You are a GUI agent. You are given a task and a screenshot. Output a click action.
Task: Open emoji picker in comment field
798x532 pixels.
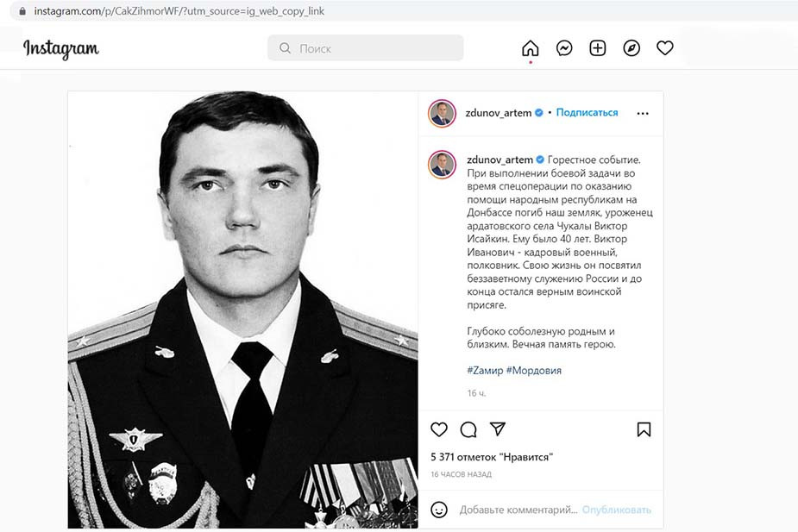tap(439, 510)
